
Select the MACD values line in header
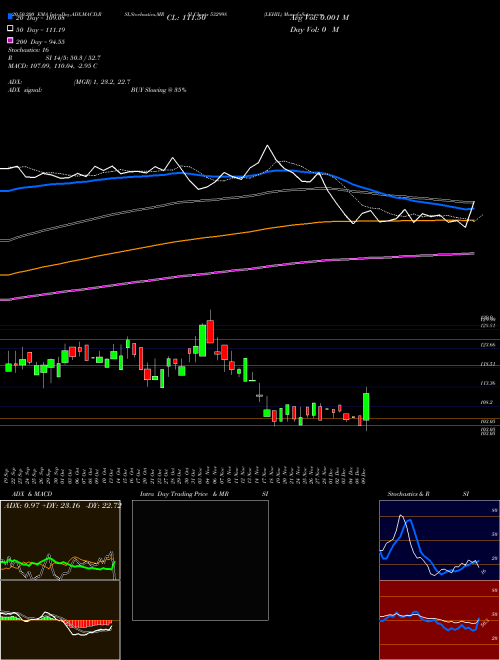[x=53, y=66]
